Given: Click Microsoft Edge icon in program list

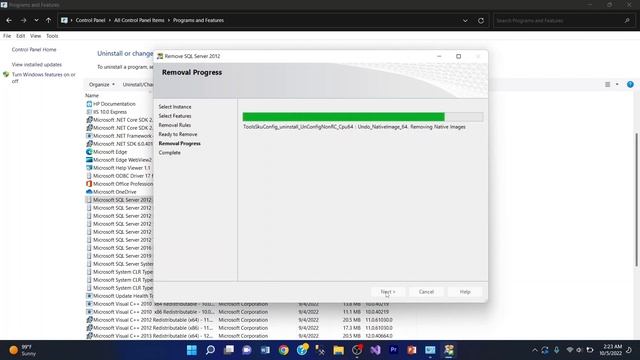Looking at the screenshot, I should tap(89, 152).
